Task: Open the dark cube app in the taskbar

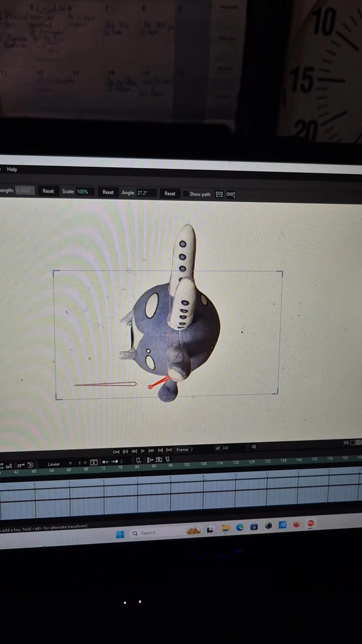Action: (268, 526)
